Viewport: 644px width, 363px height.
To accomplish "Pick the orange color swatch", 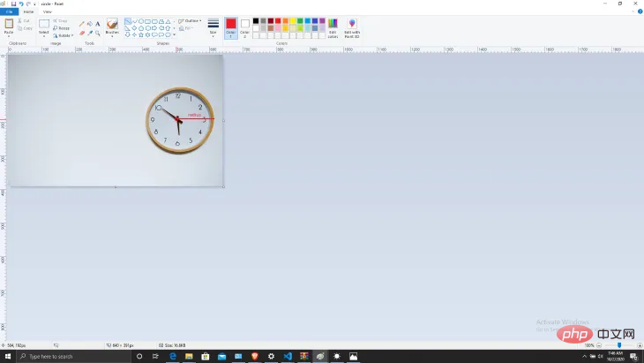I will pos(286,21).
